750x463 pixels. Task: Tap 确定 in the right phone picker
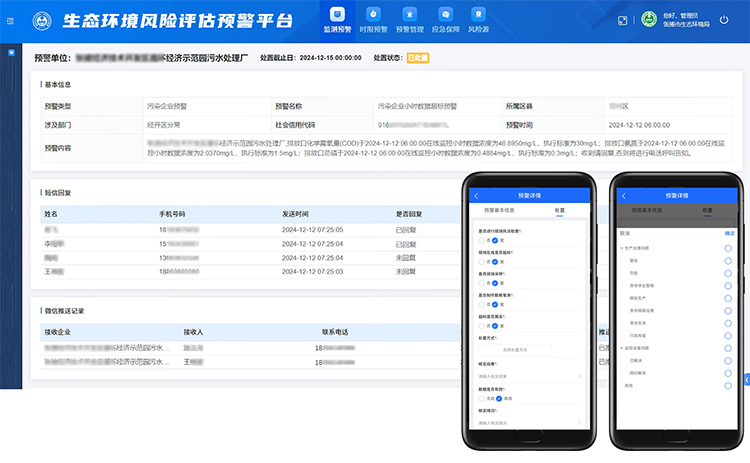pos(729,233)
